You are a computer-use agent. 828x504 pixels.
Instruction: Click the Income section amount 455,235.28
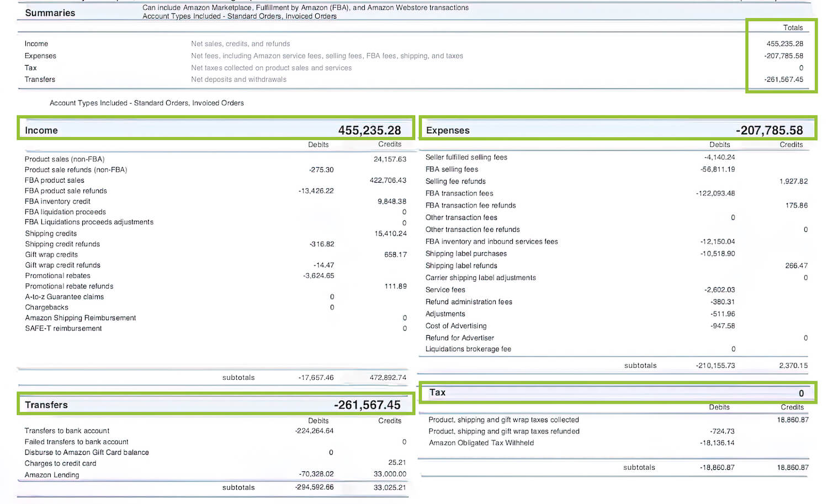tap(369, 130)
